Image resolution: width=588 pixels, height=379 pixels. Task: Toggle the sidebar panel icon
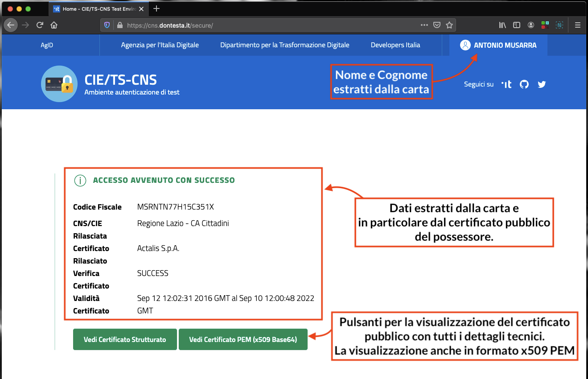click(517, 25)
